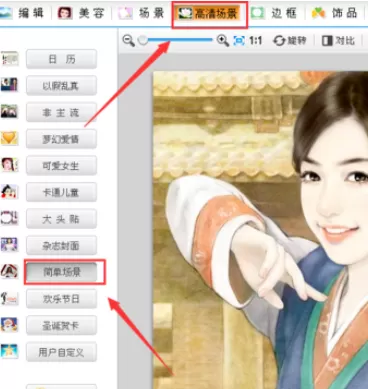Click the fit-to-window icon
Viewport: 368px width, 389px height.
coord(239,41)
